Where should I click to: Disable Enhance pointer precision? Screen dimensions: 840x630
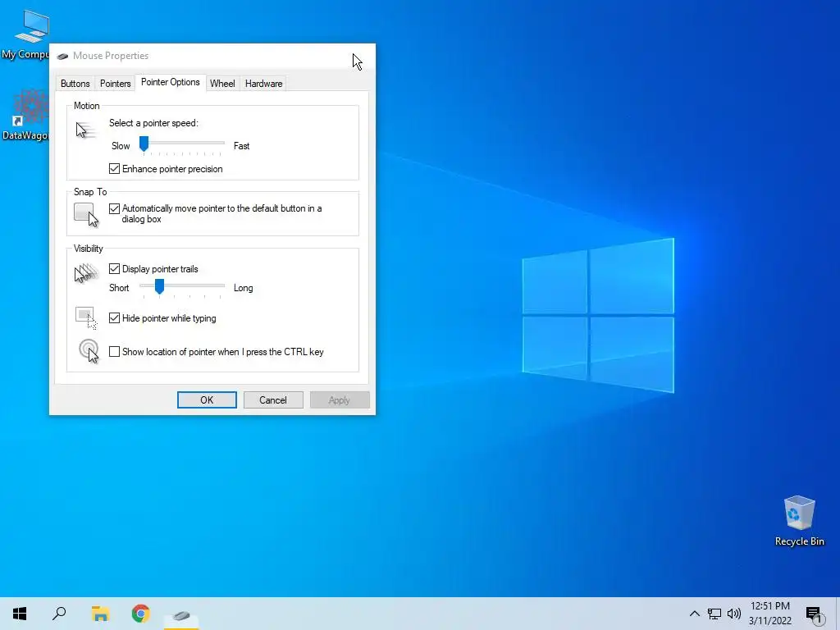[x=114, y=169]
